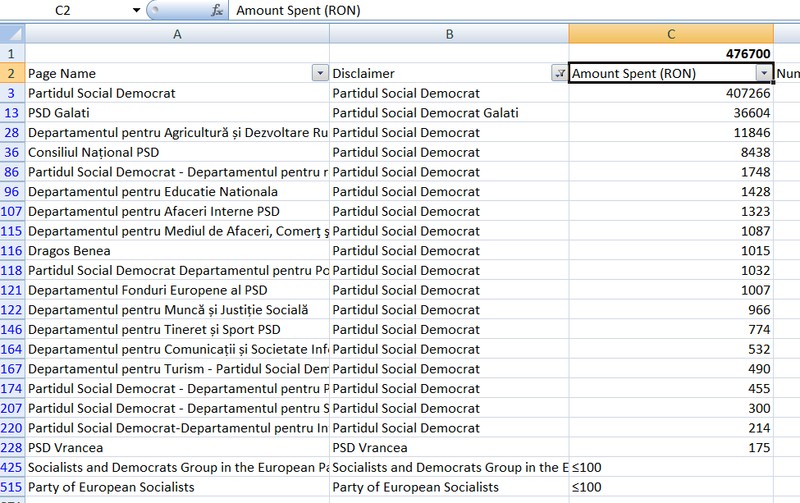Viewport: 800px width, 503px height.
Task: Select the ≤100 cell in row 515
Action: 671,487
